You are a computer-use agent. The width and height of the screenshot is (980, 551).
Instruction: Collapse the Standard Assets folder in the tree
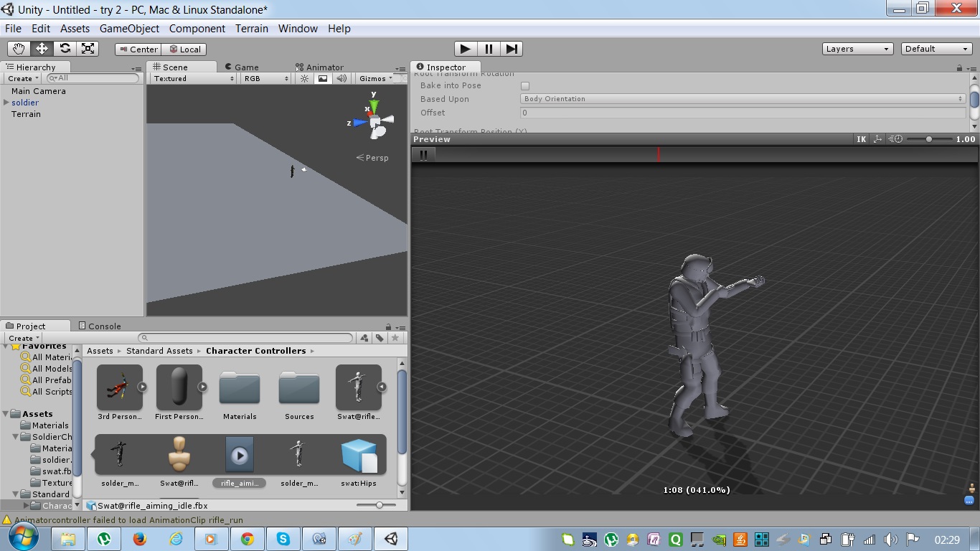(x=15, y=494)
